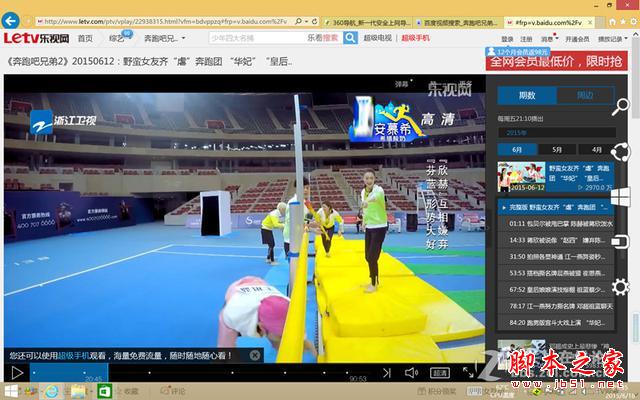Jump to the 78:17 clip
The height and width of the screenshot is (400, 640).
pyautogui.click(x=556, y=306)
